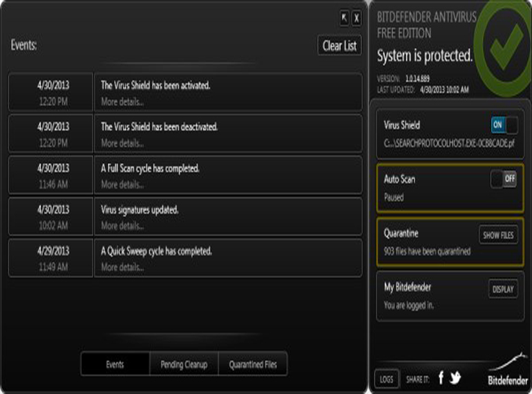The height and width of the screenshot is (394, 532).
Task: Click the green protected checkmark icon
Action: [x=504, y=48]
